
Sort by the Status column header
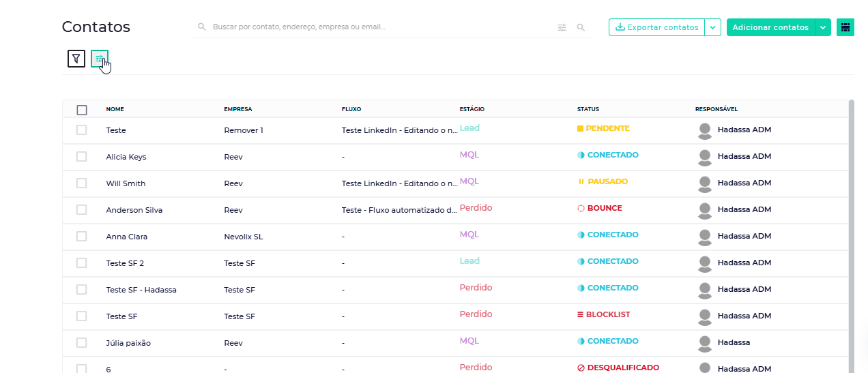[x=588, y=109]
